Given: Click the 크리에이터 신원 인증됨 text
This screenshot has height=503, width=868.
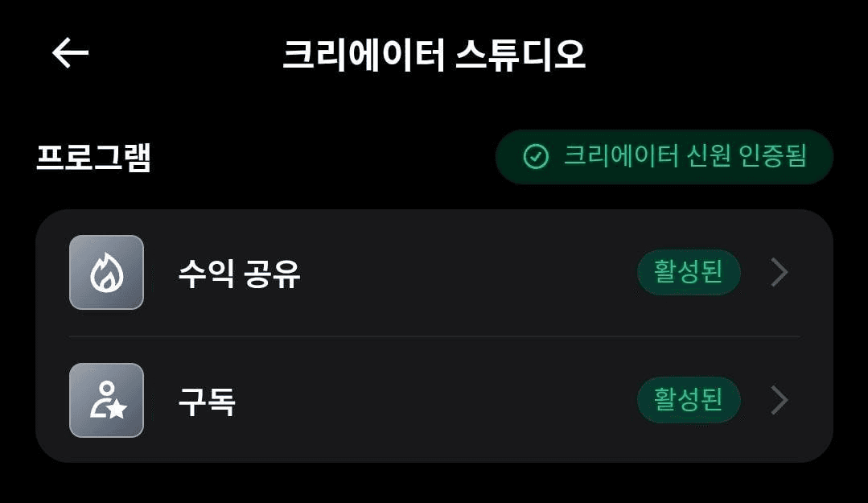Looking at the screenshot, I should (685, 156).
